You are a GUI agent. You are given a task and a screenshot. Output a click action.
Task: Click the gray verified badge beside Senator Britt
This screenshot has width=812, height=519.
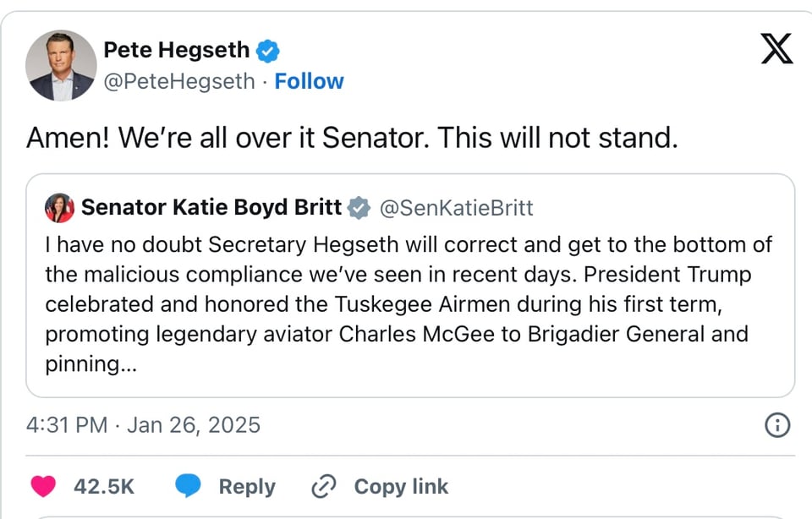(359, 208)
